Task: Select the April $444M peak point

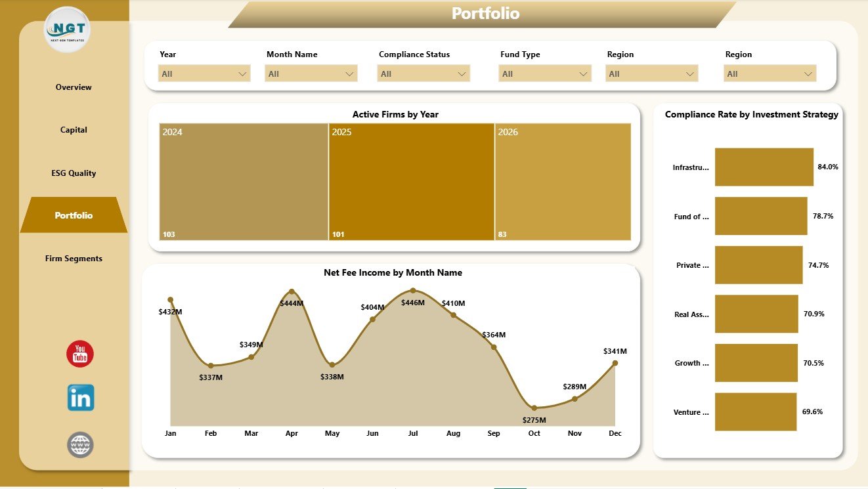Action: tap(292, 291)
